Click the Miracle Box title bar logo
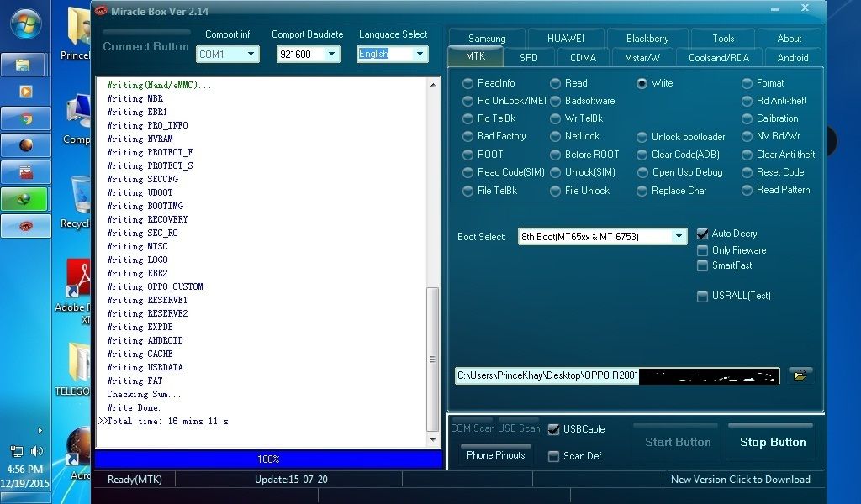 101,11
